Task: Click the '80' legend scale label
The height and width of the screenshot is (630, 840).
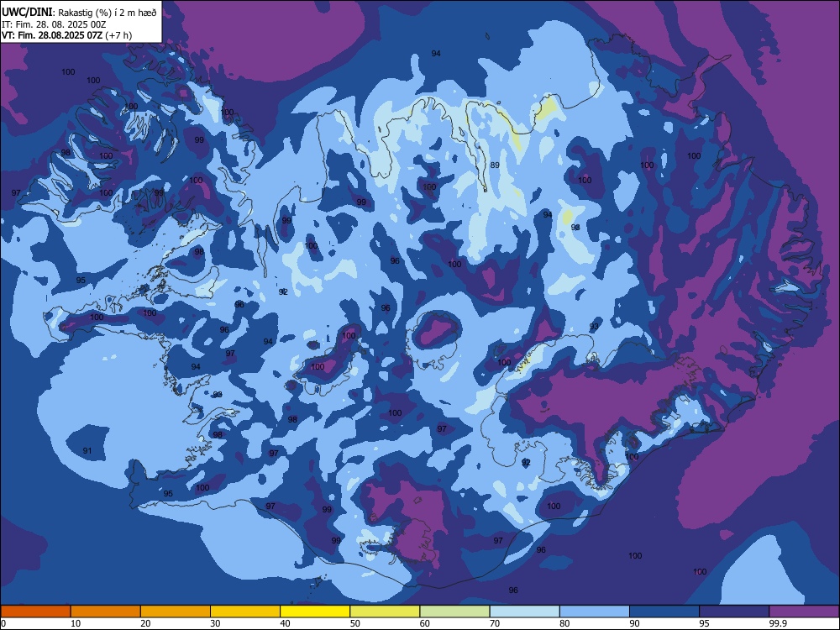Action: tap(564, 623)
